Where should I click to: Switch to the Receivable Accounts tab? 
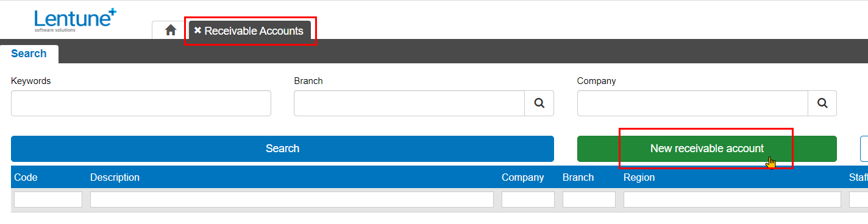(x=254, y=31)
